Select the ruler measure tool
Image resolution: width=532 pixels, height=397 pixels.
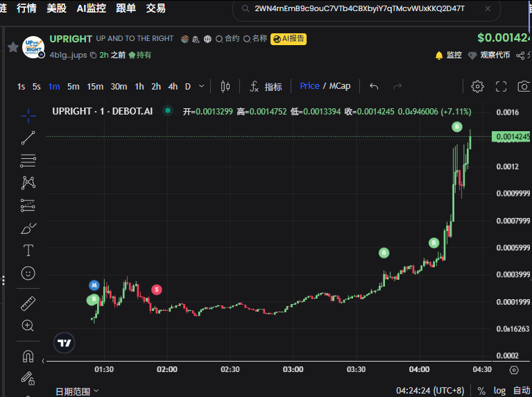point(28,303)
